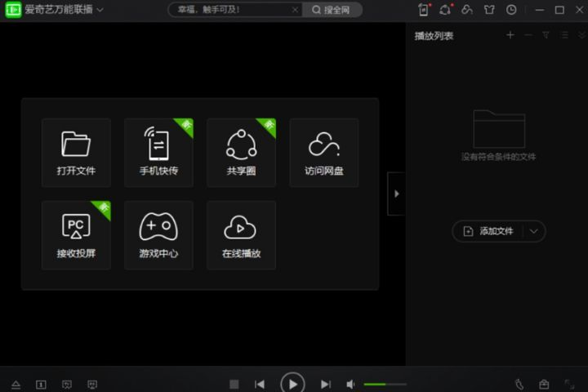Skip to next track
The width and height of the screenshot is (588, 392).
pos(326,384)
